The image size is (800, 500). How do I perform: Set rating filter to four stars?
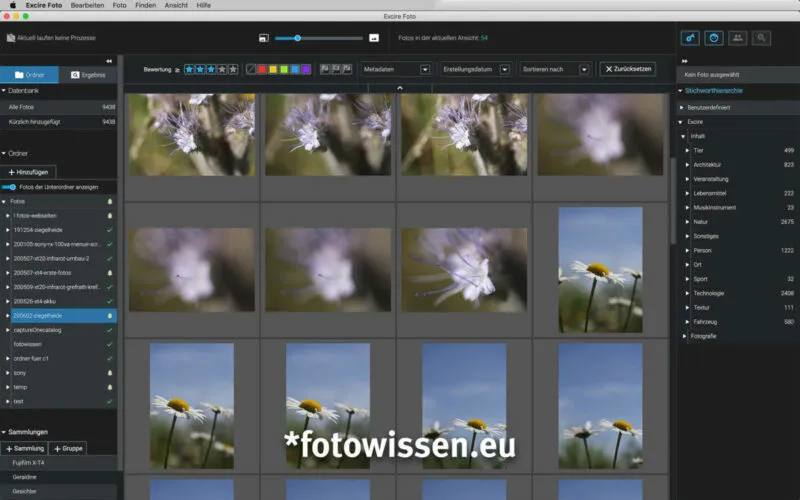tap(222, 69)
